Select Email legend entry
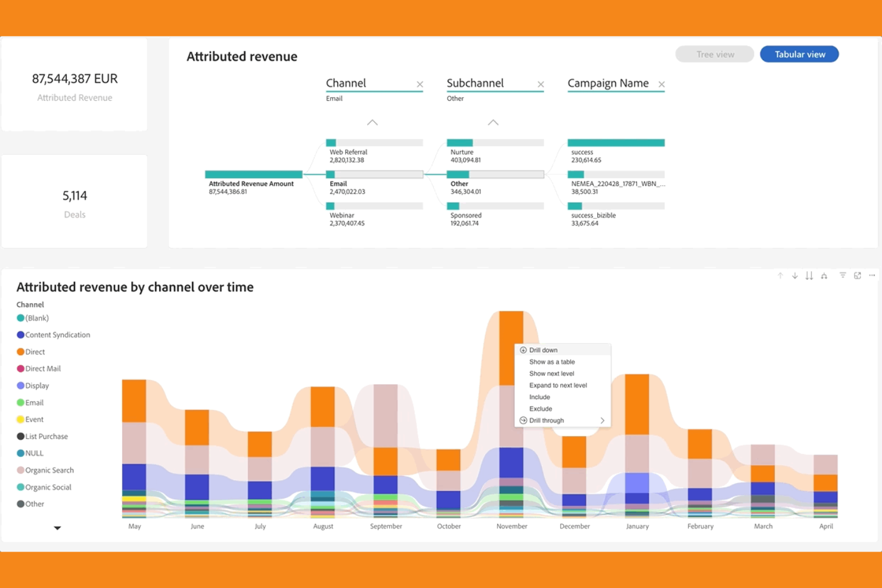The height and width of the screenshot is (588, 882). click(x=30, y=403)
